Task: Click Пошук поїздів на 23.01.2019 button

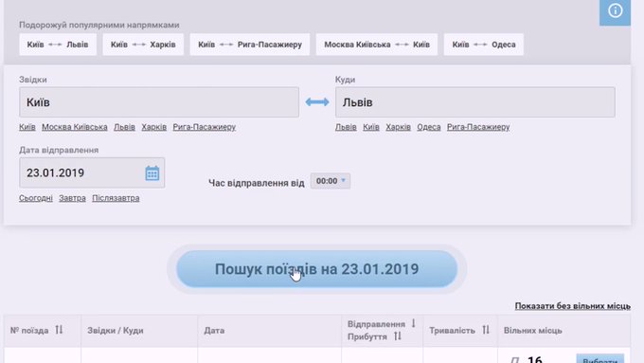Action: (x=316, y=269)
